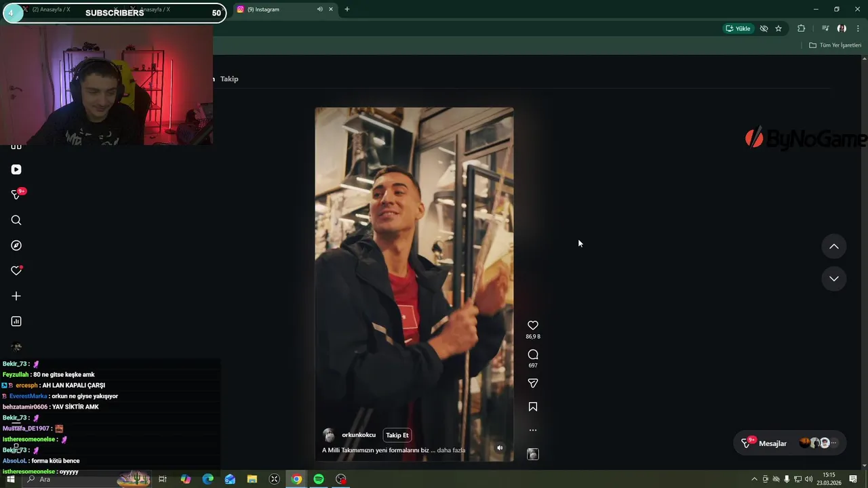
Task: Show hidden system tray icons
Action: [x=754, y=479]
